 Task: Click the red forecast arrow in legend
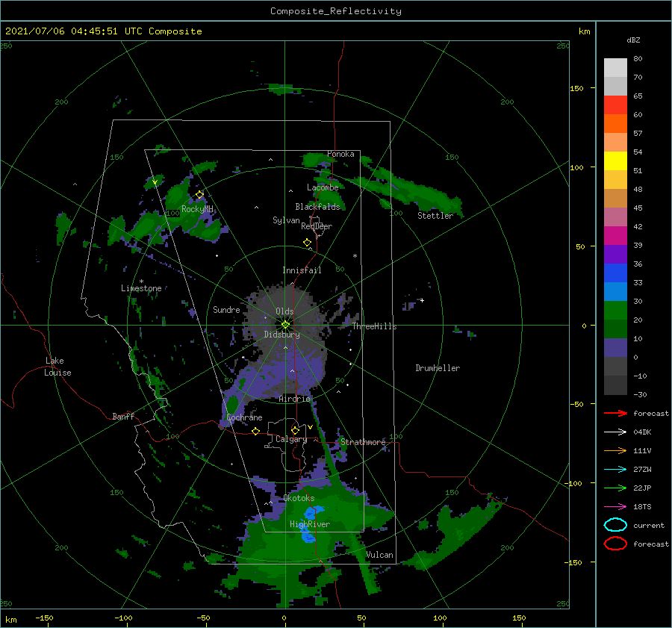point(615,413)
